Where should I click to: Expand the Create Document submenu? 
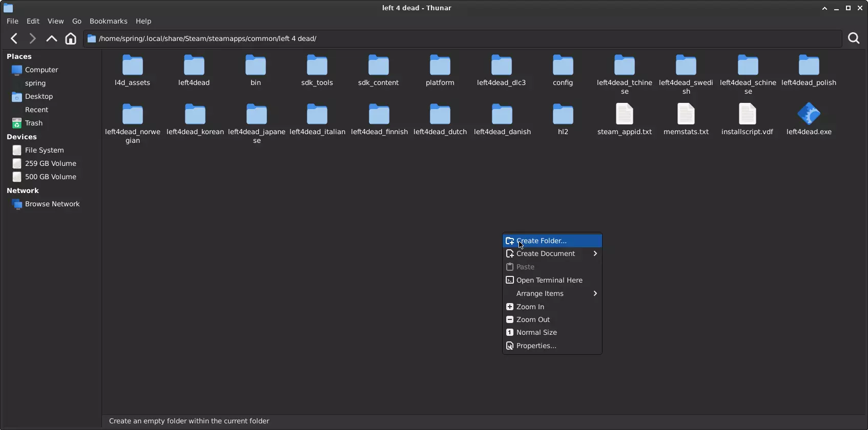[x=552, y=253]
